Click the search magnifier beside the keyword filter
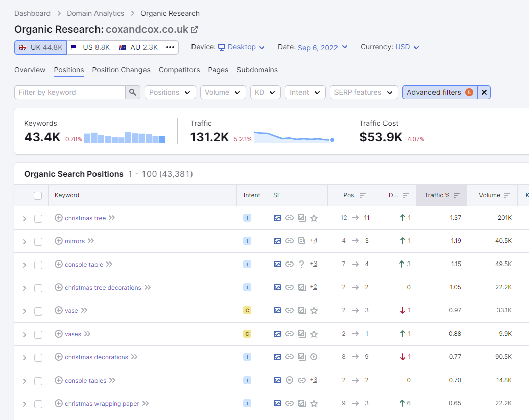Viewport: 529px width, 420px height. [x=132, y=92]
